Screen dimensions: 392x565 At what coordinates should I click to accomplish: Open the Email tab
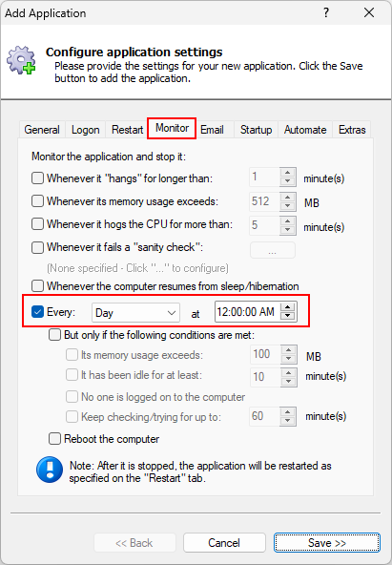[212, 130]
